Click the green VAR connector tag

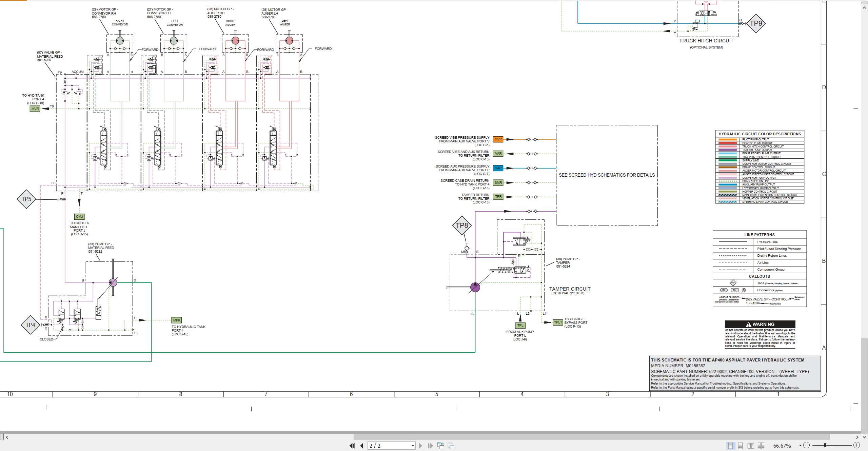(x=498, y=154)
